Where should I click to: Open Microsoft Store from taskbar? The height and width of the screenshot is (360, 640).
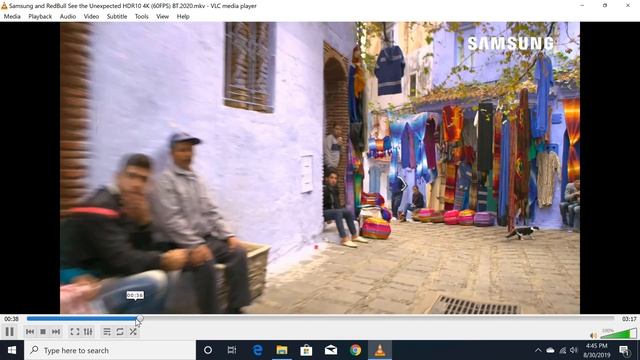(x=306, y=350)
